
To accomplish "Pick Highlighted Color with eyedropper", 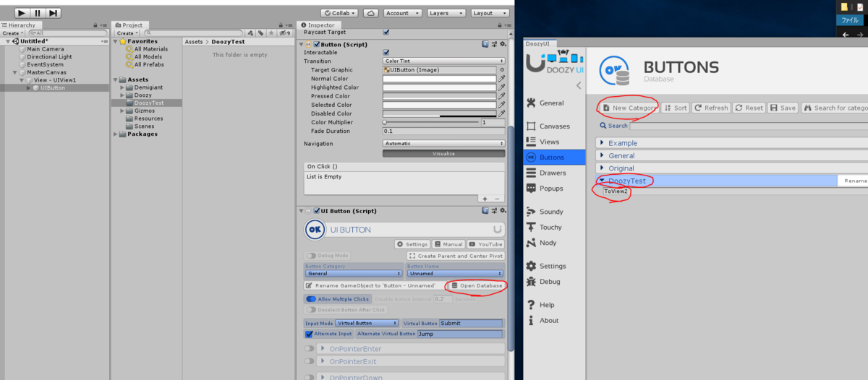I will pos(501,87).
